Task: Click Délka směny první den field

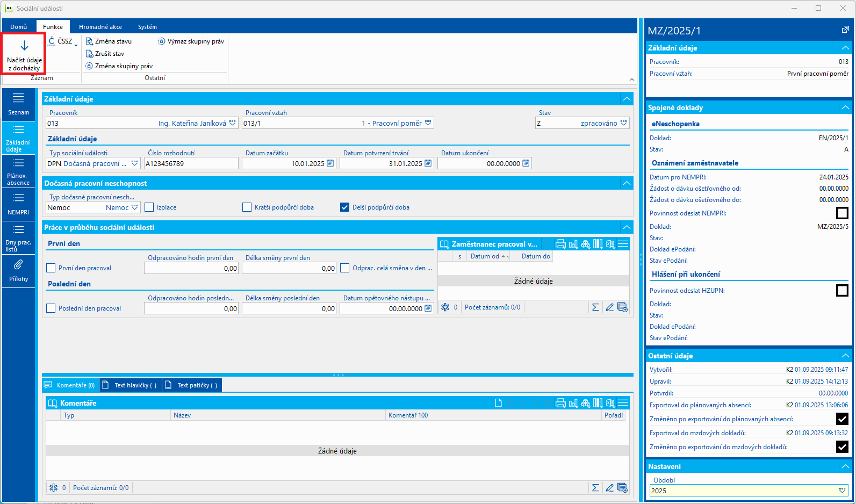Action: (x=289, y=268)
